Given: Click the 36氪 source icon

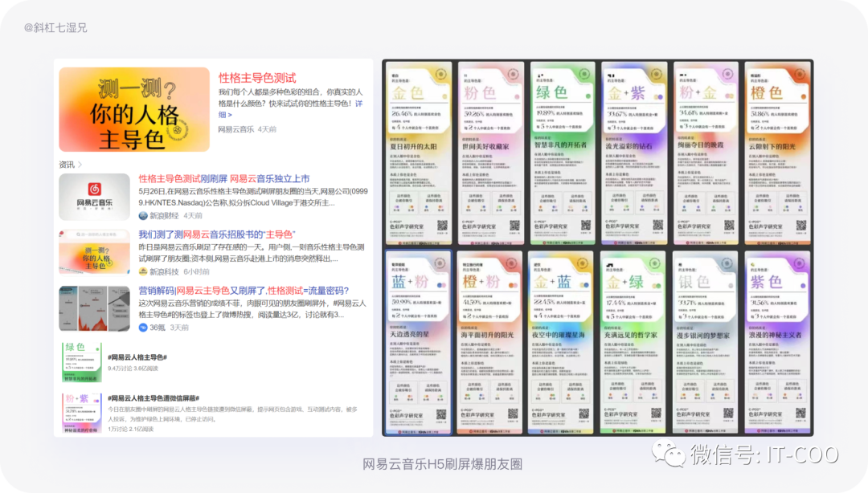Looking at the screenshot, I should coord(143,328).
